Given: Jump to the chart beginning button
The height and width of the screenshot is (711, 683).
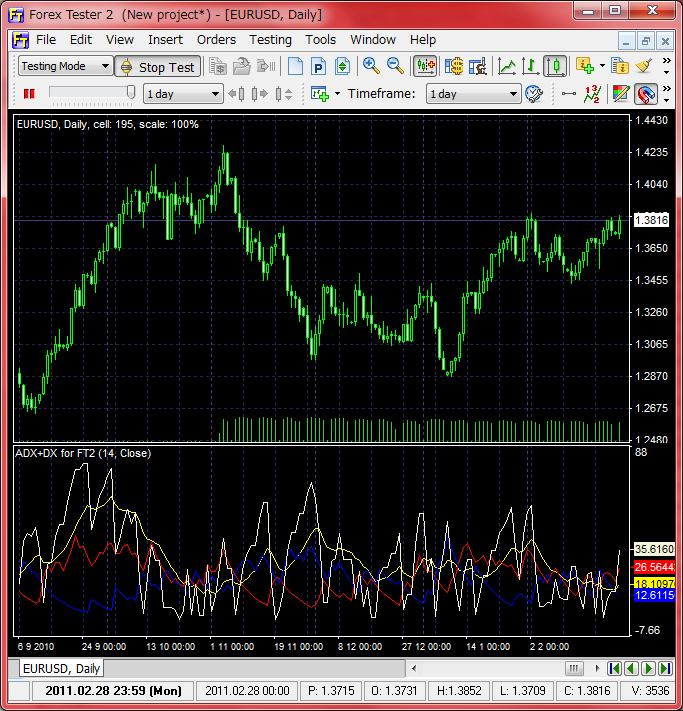Looking at the screenshot, I should click(x=614, y=668).
